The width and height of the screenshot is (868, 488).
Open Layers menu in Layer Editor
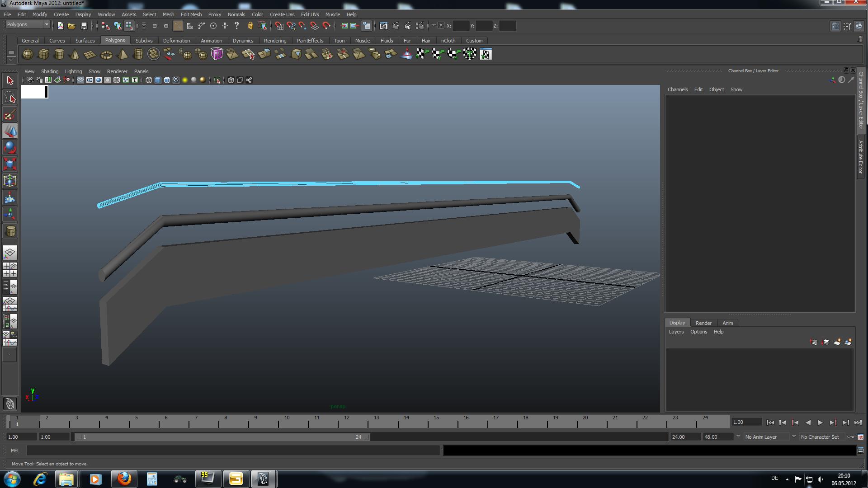pyautogui.click(x=676, y=332)
